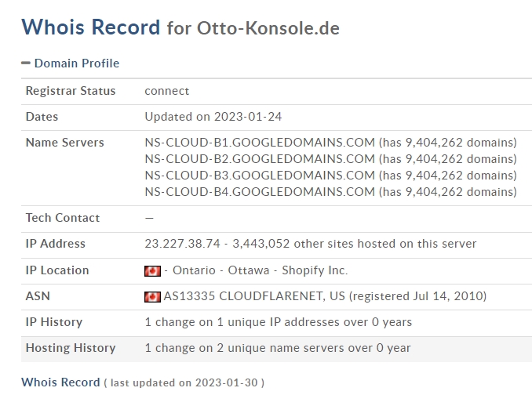Screen dimensions: 532x395
Task: Open Hosting History name server changes
Action: point(278,348)
